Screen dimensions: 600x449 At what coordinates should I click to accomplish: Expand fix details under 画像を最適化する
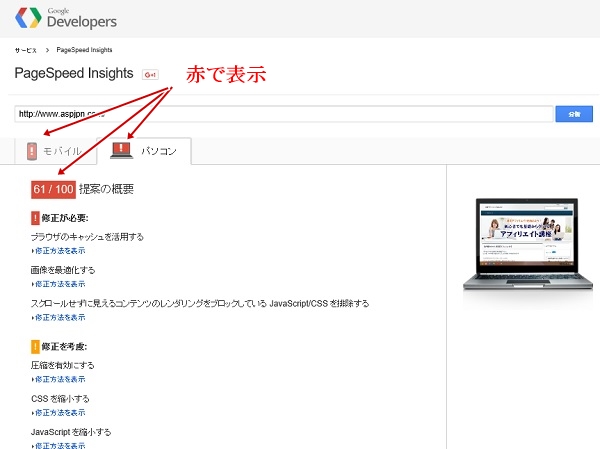pos(58,284)
